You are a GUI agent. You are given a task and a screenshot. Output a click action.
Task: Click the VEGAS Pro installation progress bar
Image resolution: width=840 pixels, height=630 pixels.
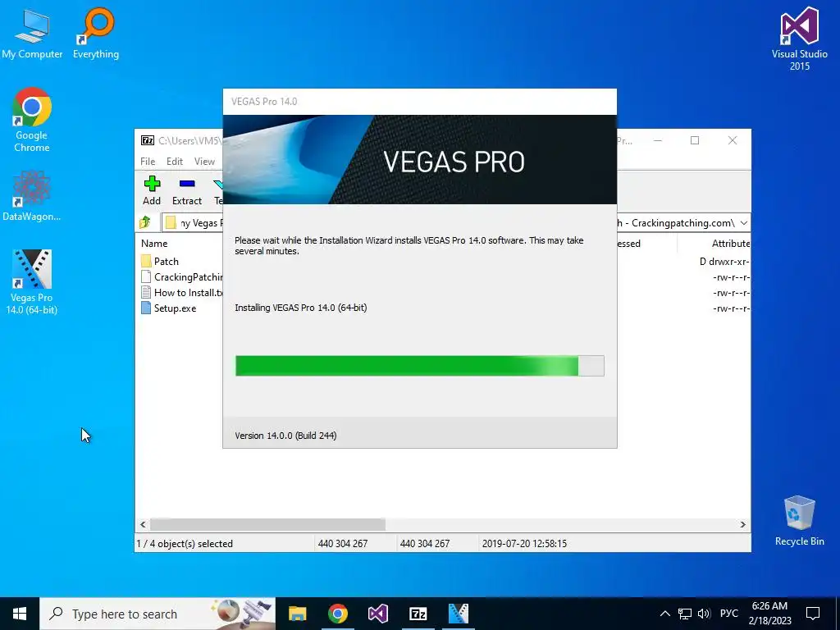coord(420,366)
